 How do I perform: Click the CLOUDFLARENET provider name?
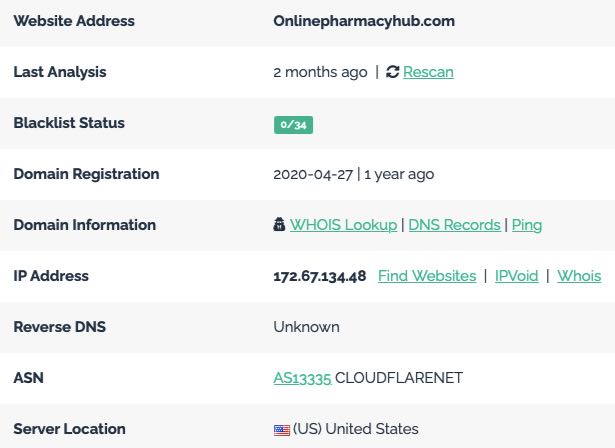pos(399,378)
